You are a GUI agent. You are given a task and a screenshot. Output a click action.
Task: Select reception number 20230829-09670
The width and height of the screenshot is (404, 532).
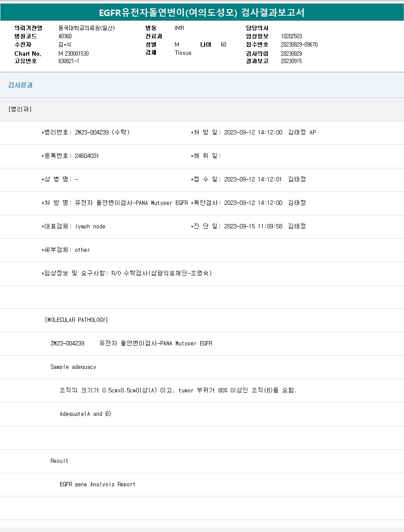pos(299,44)
